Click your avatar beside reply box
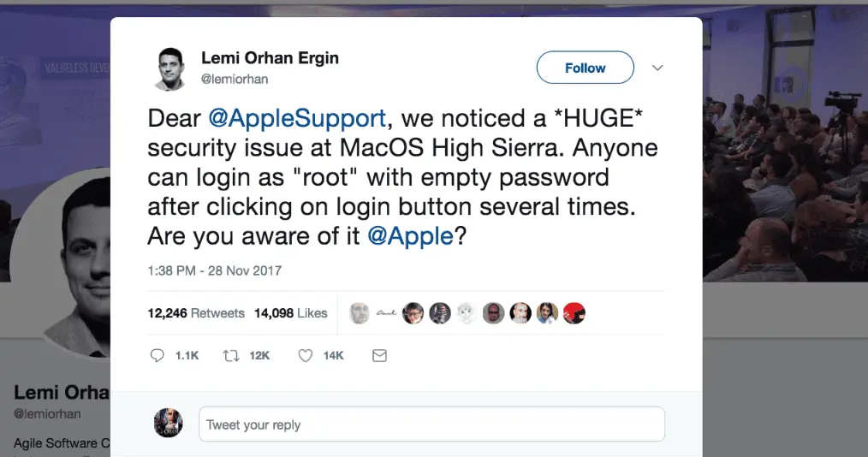The width and height of the screenshot is (868, 457). [x=168, y=424]
